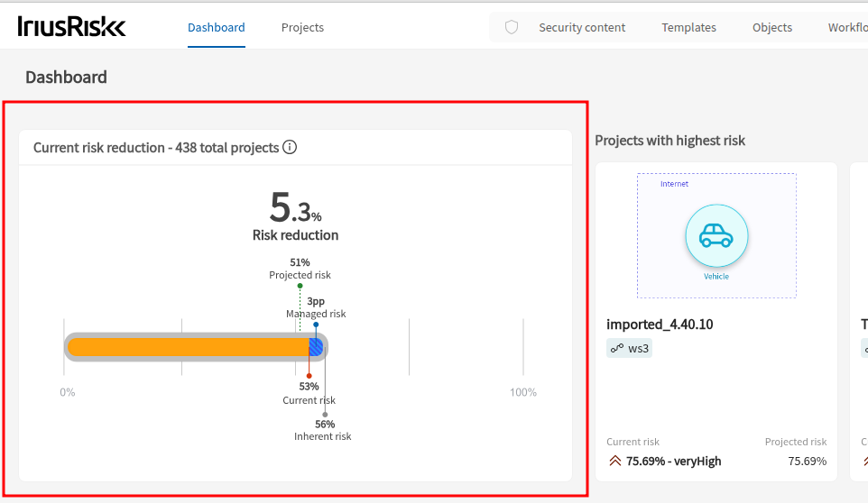
Task: Click the IriusRisk logo
Action: tap(71, 26)
